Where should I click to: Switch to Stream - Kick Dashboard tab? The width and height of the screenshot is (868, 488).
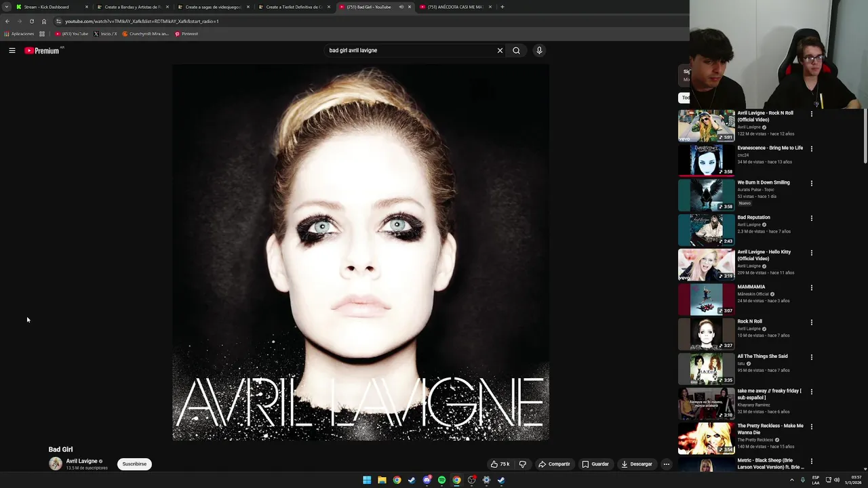(52, 7)
